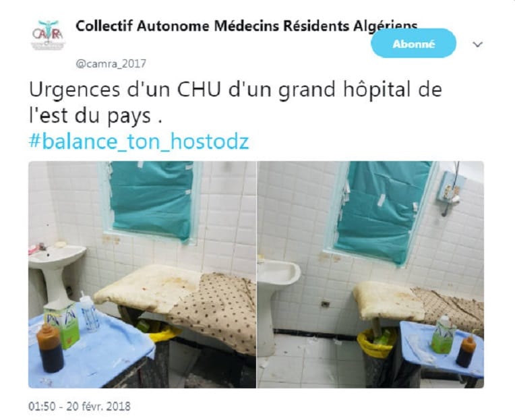Click the CAMRA profile avatar logo

coord(48,34)
